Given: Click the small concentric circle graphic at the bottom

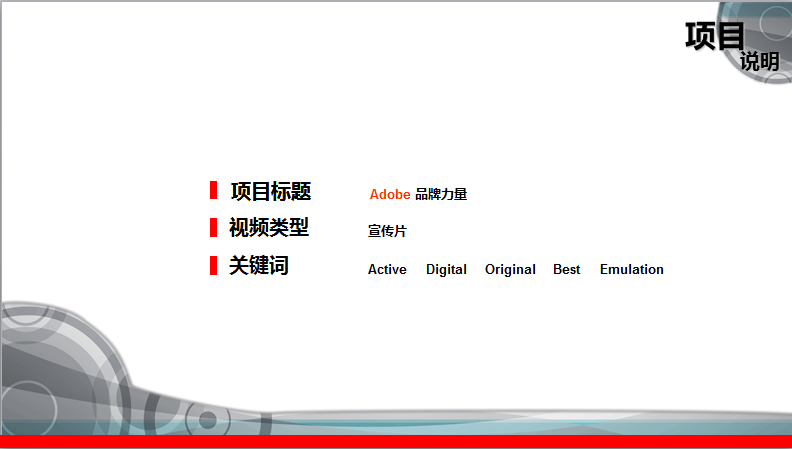Looking at the screenshot, I should point(208,419).
